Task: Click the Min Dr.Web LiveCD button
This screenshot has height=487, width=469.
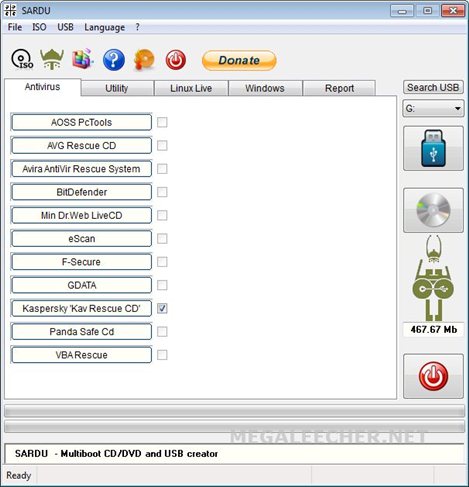Action: (x=81, y=215)
